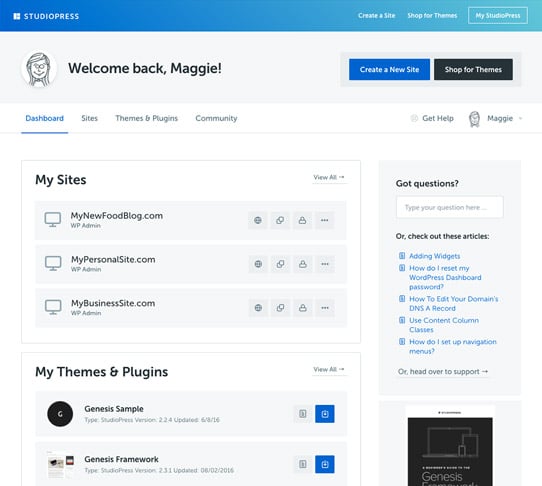Click the MyPersonalSite.com site name
The image size is (542, 486).
[x=113, y=260]
